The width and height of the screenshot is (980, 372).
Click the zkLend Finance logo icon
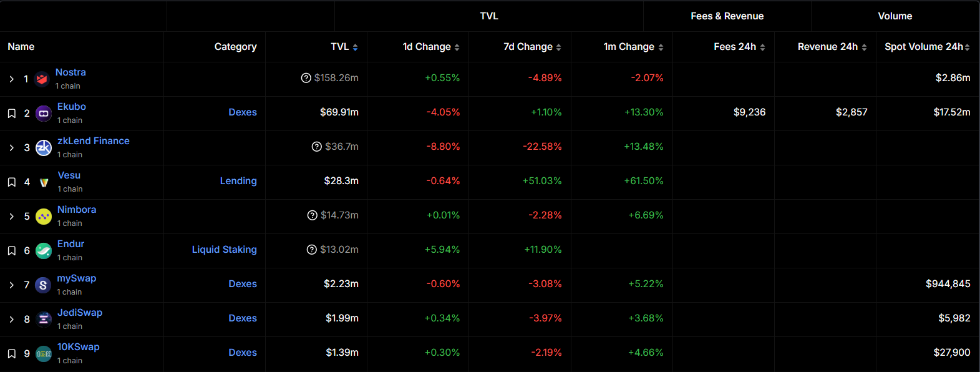pyautogui.click(x=44, y=148)
